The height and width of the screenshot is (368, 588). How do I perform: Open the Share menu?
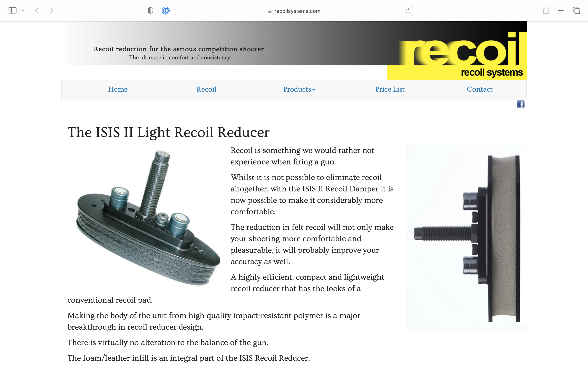pyautogui.click(x=546, y=10)
